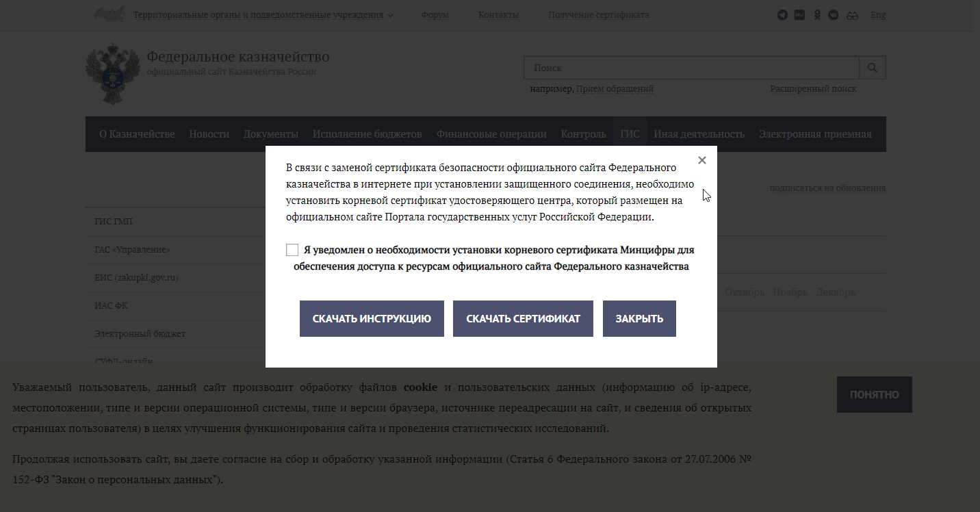Open the Документы menu item

[x=270, y=134]
